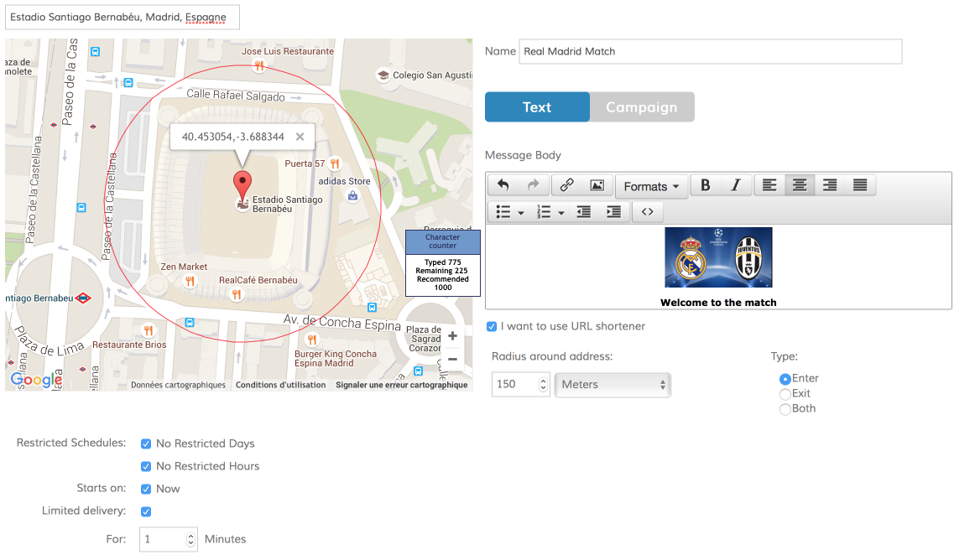Close the coordinates popup on the map

point(300,137)
